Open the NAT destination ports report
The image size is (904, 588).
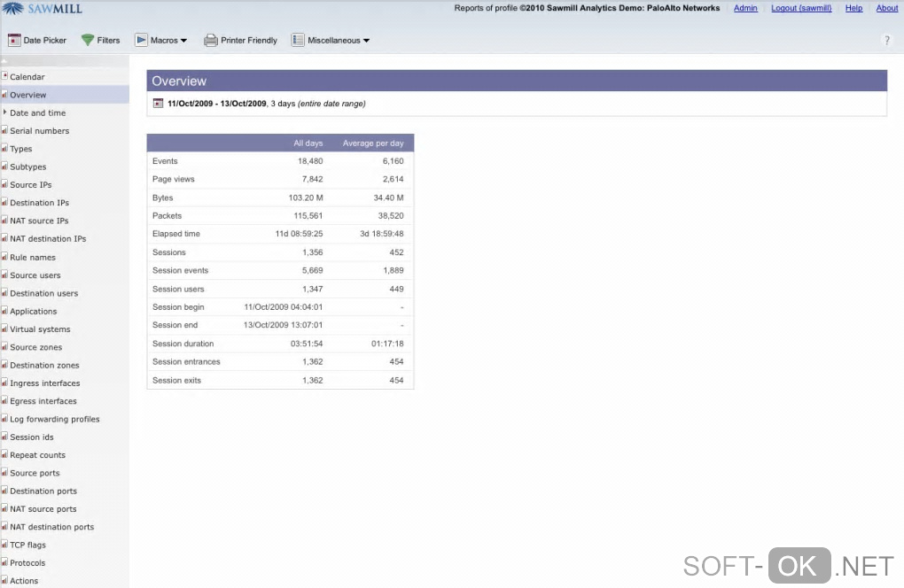tap(52, 527)
